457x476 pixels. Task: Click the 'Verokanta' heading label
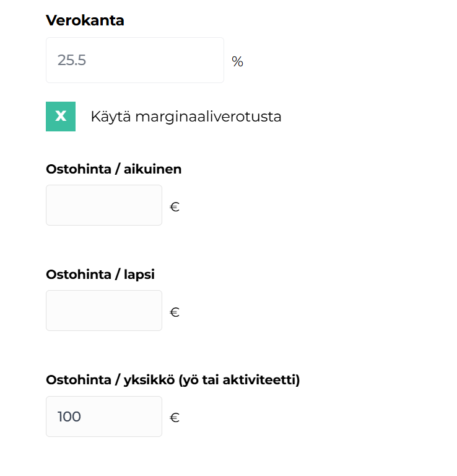85,20
